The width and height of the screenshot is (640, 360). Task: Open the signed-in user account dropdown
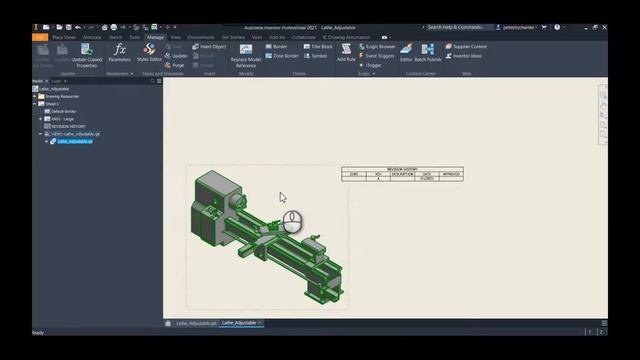coord(517,27)
